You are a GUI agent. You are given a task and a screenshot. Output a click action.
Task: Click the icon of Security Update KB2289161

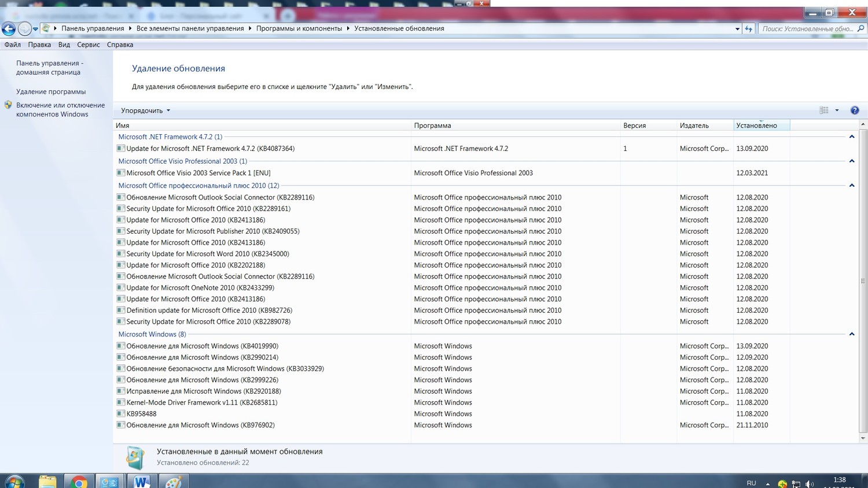point(121,209)
